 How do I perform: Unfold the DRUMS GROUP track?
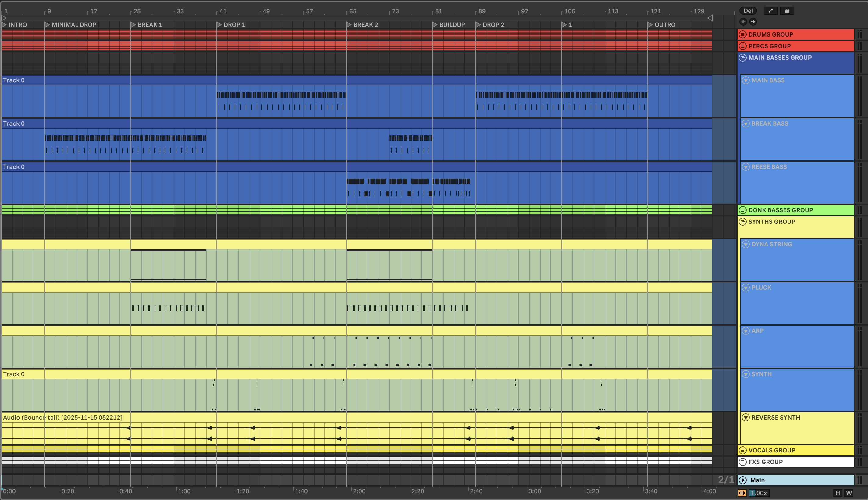pyautogui.click(x=743, y=34)
